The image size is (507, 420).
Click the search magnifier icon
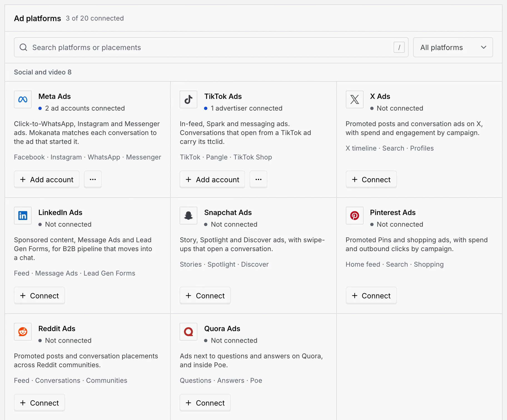click(x=23, y=47)
